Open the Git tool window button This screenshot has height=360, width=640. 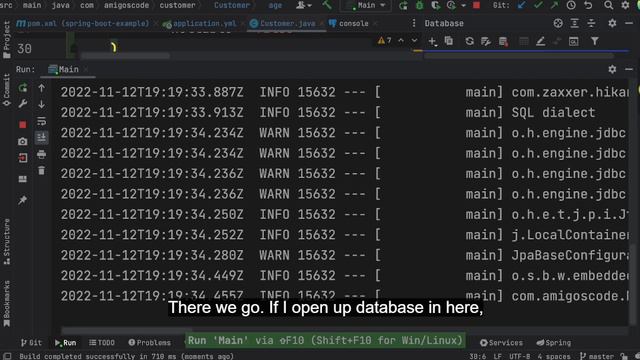[31, 343]
